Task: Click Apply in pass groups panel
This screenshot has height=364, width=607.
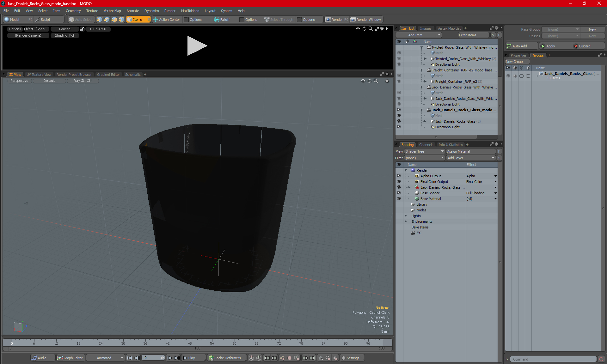Action: click(555, 46)
